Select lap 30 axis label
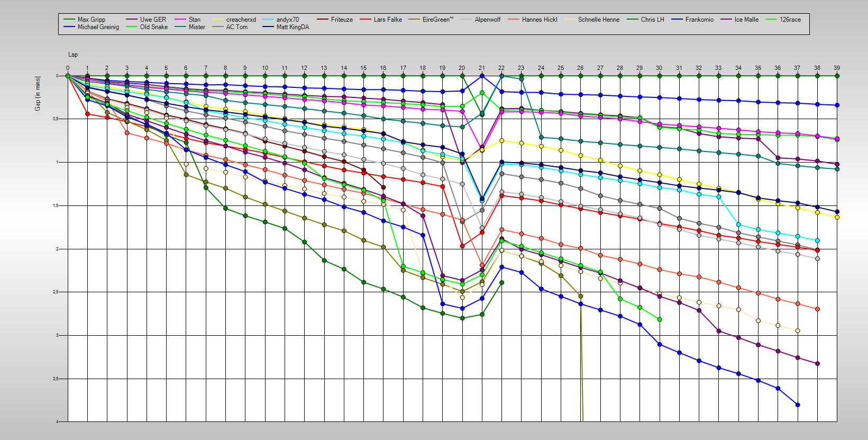 (x=659, y=68)
